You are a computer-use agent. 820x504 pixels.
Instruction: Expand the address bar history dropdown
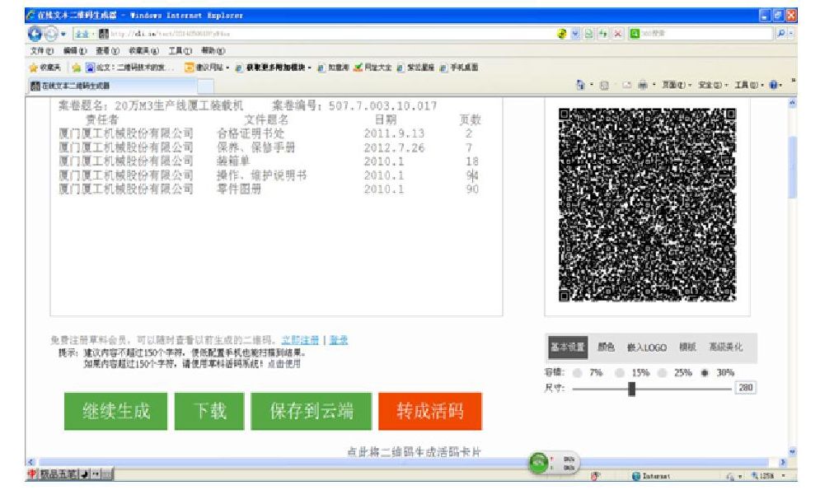575,34
